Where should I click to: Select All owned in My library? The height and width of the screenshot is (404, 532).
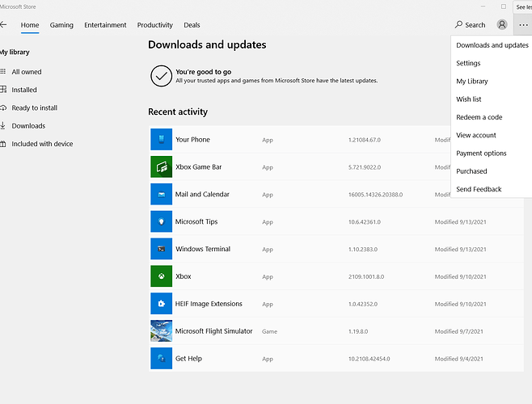coord(27,72)
